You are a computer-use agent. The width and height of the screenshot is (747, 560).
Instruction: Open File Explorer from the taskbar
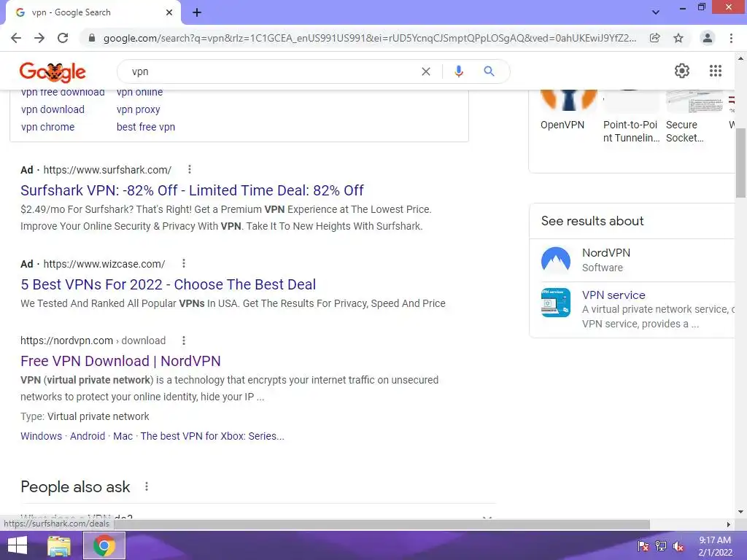click(x=59, y=545)
